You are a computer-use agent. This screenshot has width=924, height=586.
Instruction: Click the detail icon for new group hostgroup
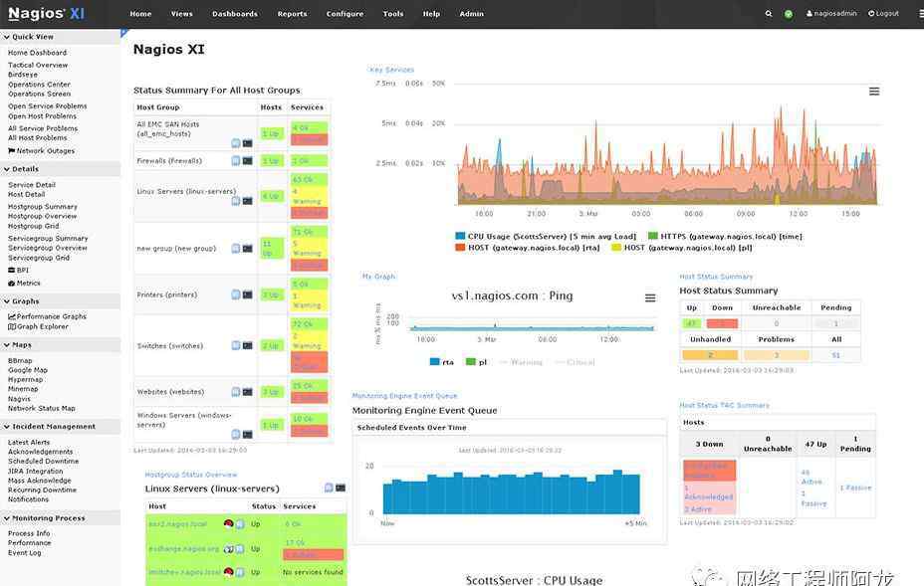(x=236, y=249)
